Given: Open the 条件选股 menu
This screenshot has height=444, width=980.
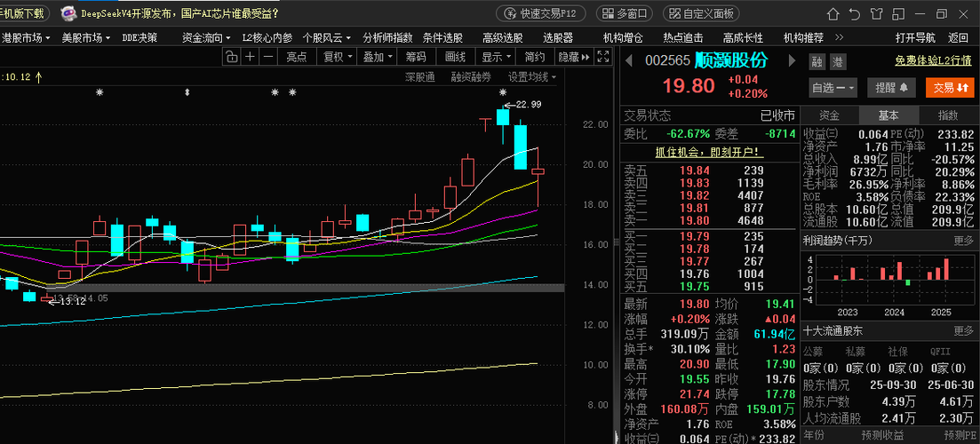Looking at the screenshot, I should coord(443,38).
